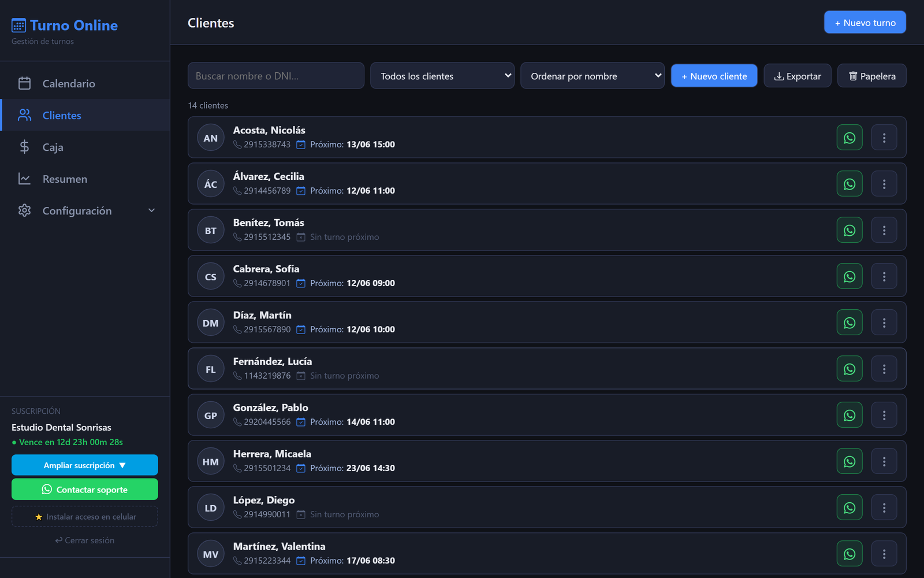Open WhatsApp chat for Díaz, Martín

coord(850,323)
